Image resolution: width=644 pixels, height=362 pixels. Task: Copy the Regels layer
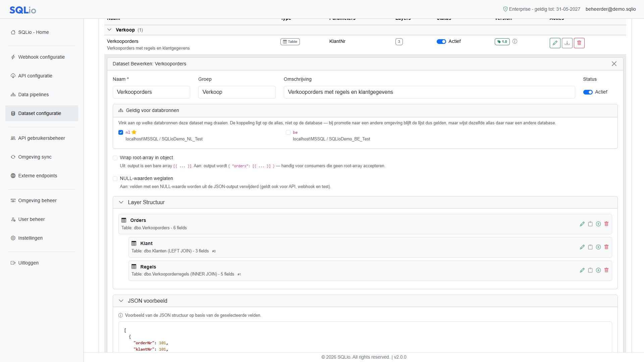pyautogui.click(x=590, y=270)
